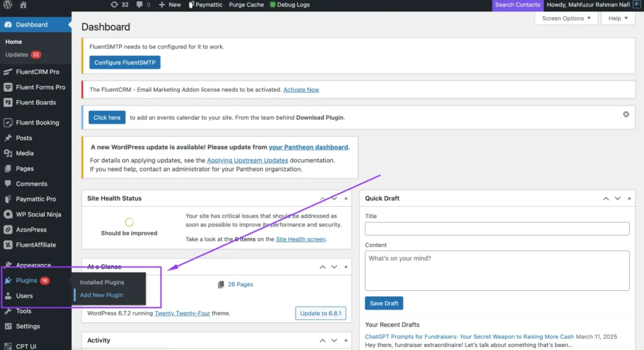The image size is (644, 350).
Task: Move At a Glance panel down
Action: 335,266
